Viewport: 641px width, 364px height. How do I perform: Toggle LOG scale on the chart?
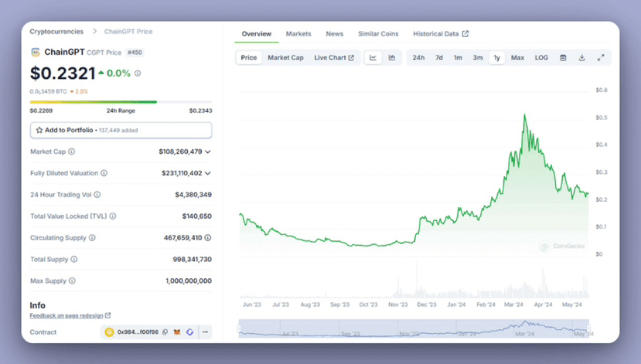click(541, 58)
